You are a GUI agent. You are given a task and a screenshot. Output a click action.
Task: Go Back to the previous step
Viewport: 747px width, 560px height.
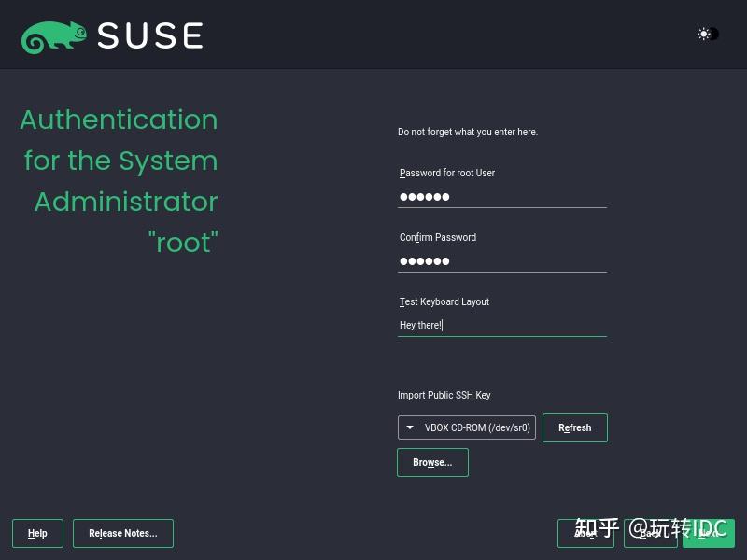coord(651,534)
